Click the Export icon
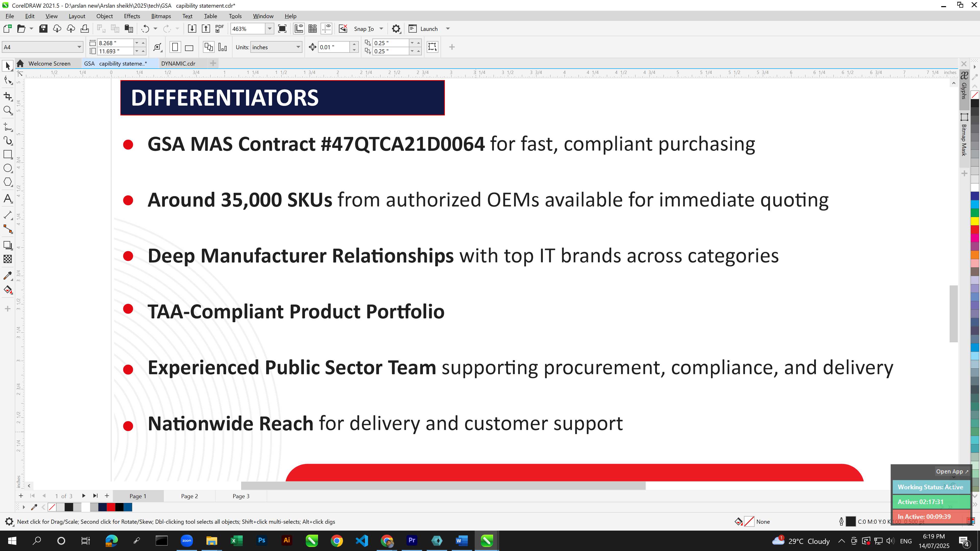The height and width of the screenshot is (551, 980). tap(206, 29)
